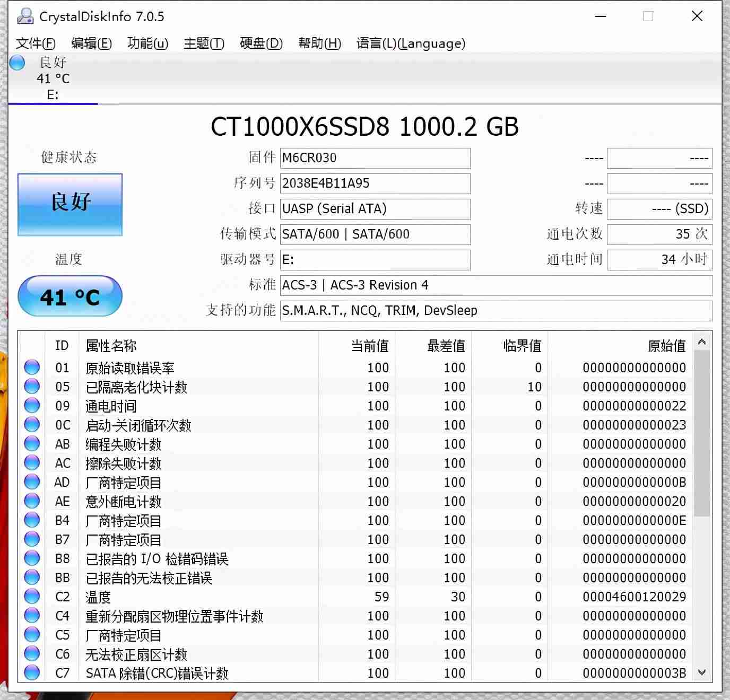The height and width of the screenshot is (700, 730).
Task: Click the raw value 0000000000000E
Action: (635, 520)
